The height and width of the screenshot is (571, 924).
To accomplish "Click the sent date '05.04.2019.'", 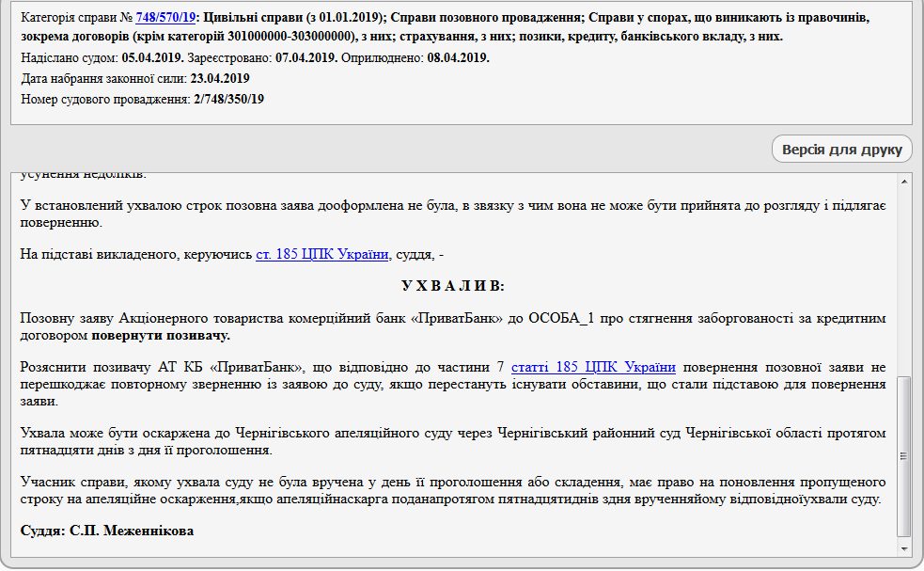I will (x=152, y=57).
